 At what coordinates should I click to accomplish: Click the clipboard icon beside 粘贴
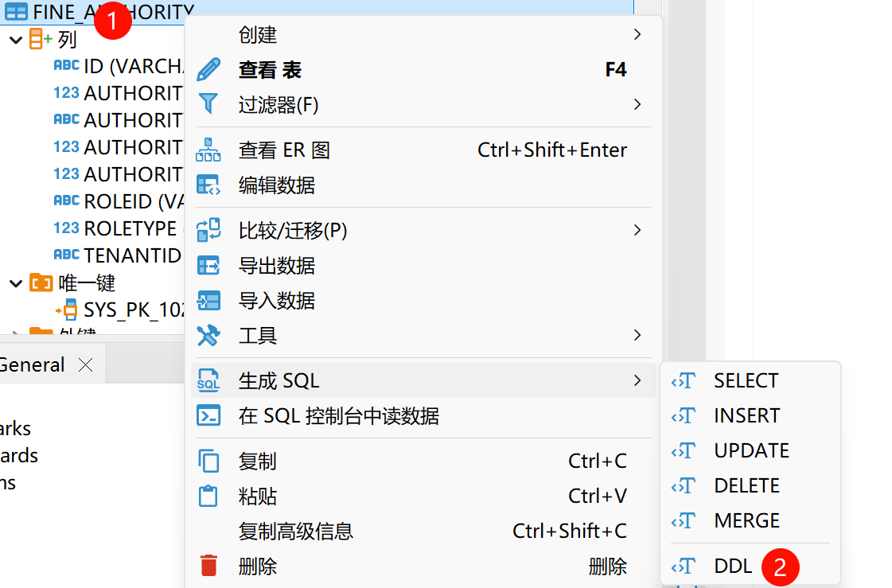click(208, 496)
